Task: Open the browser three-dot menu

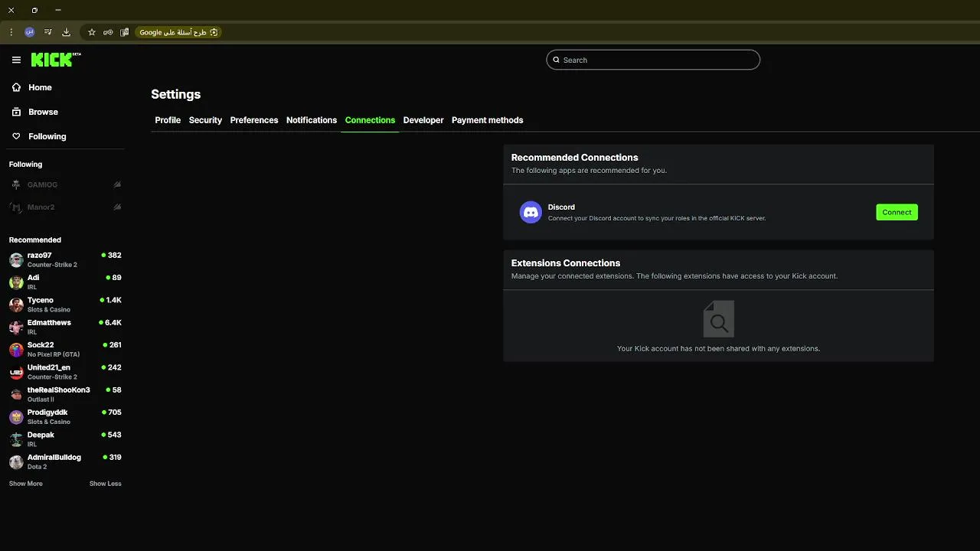Action: click(x=11, y=32)
